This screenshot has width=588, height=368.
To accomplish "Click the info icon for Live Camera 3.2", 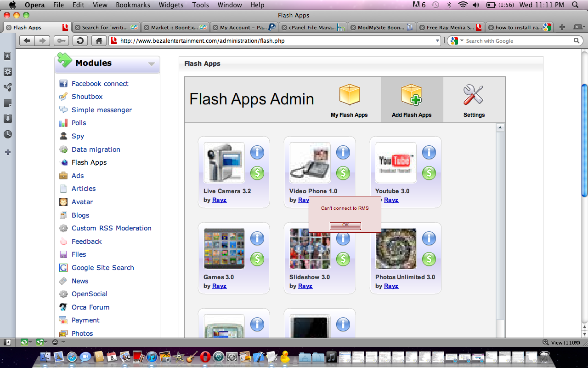I will point(257,152).
